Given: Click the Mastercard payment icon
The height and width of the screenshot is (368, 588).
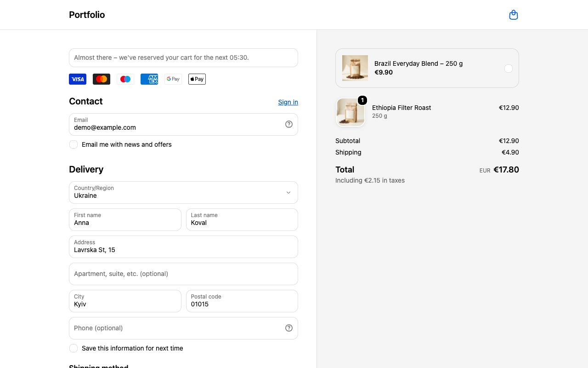Looking at the screenshot, I should pyautogui.click(x=102, y=79).
